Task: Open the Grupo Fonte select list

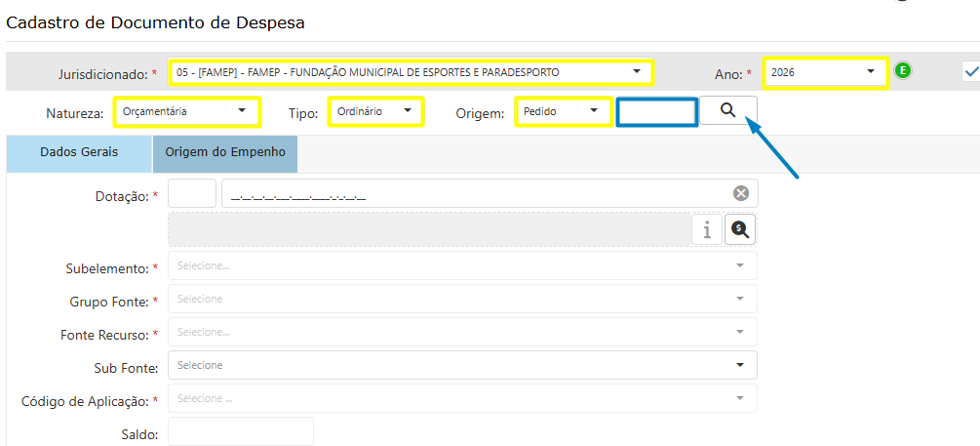Action: (x=462, y=299)
